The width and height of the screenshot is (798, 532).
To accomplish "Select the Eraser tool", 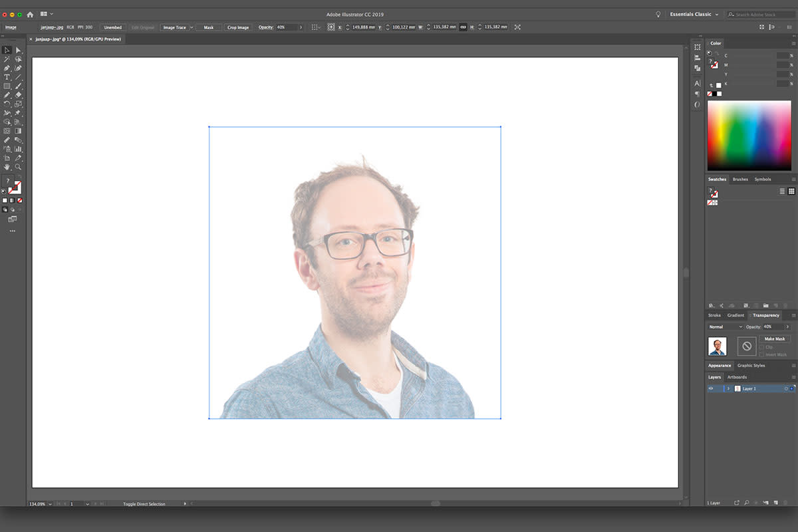I will pyautogui.click(x=19, y=94).
